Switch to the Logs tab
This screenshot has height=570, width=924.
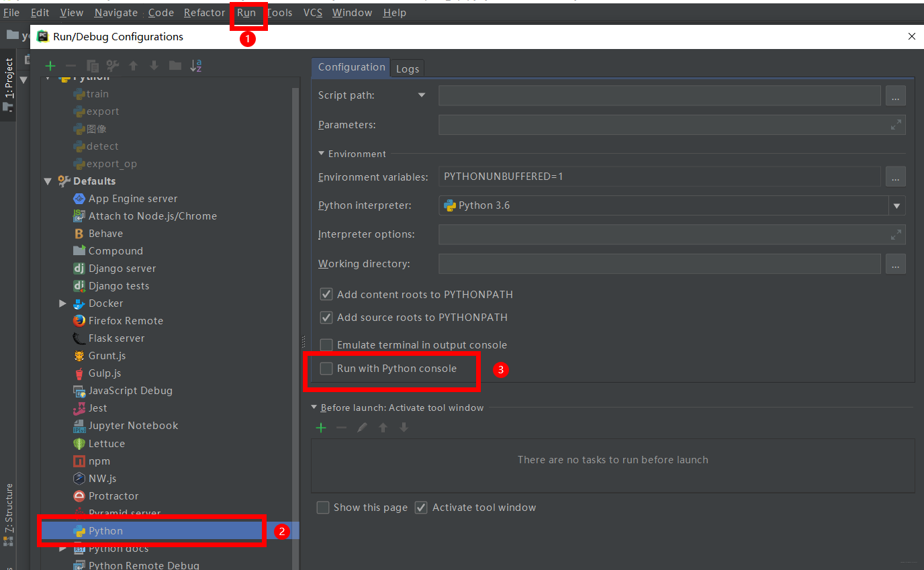407,68
